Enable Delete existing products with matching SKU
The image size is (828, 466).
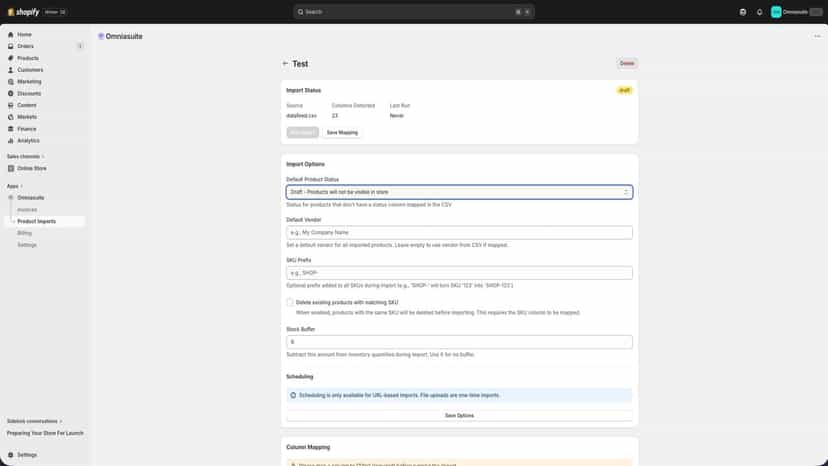click(290, 302)
